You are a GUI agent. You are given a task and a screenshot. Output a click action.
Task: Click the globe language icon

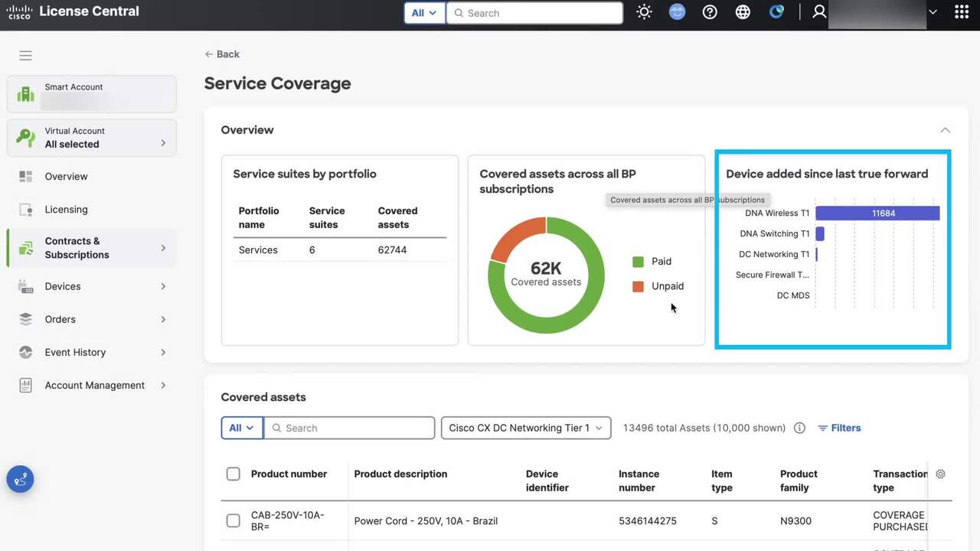pyautogui.click(x=743, y=12)
